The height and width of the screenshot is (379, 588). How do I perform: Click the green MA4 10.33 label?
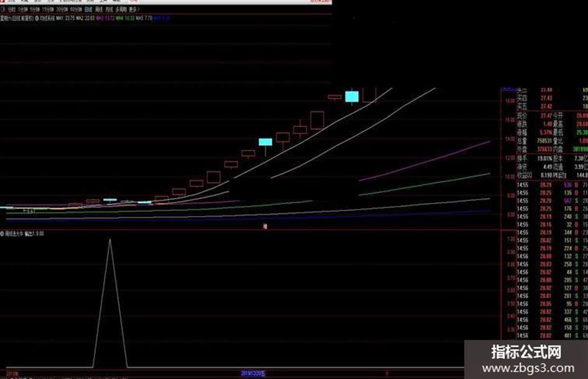(125, 18)
